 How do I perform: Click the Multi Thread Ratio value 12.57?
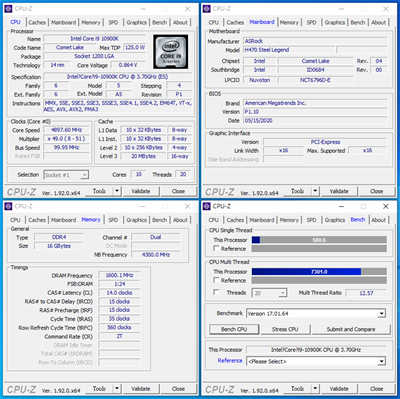click(366, 293)
